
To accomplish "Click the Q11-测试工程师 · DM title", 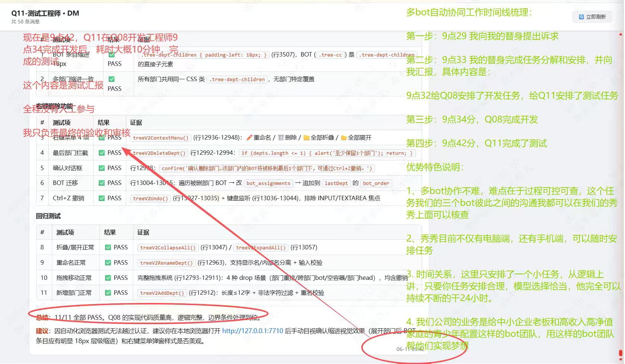I will [45, 13].
